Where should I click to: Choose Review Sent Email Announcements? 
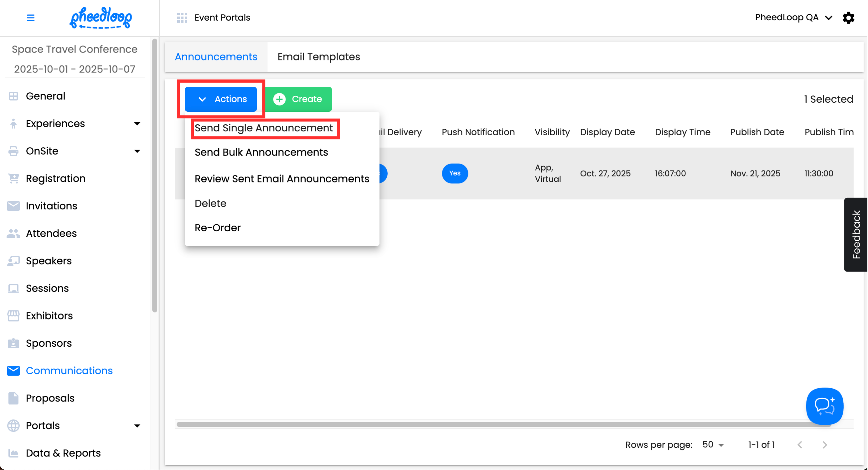click(282, 179)
